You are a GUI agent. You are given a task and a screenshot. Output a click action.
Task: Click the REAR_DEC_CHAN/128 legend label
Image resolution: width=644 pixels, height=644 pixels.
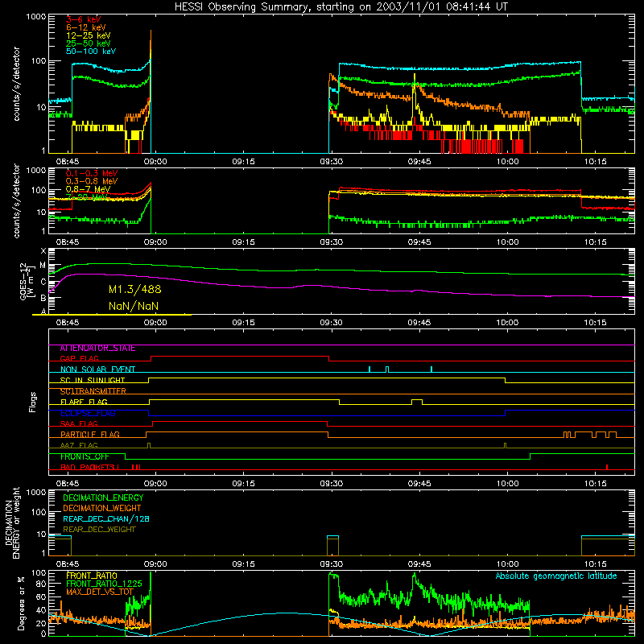[106, 518]
